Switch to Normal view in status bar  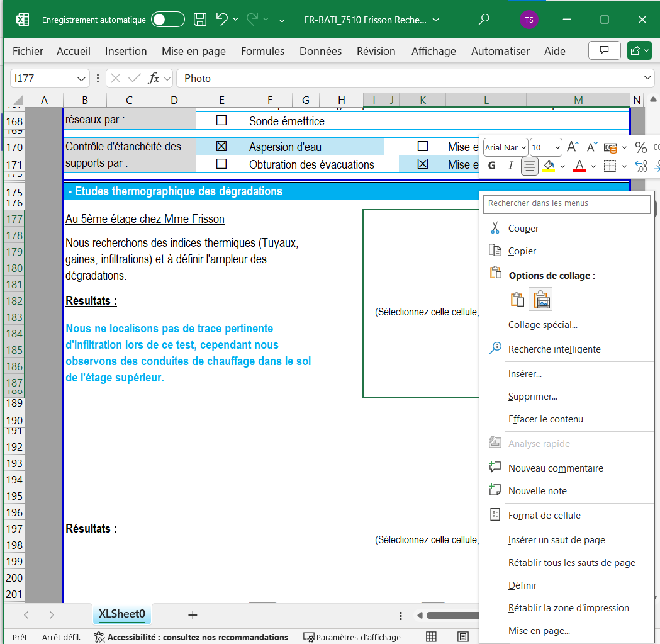tap(431, 637)
